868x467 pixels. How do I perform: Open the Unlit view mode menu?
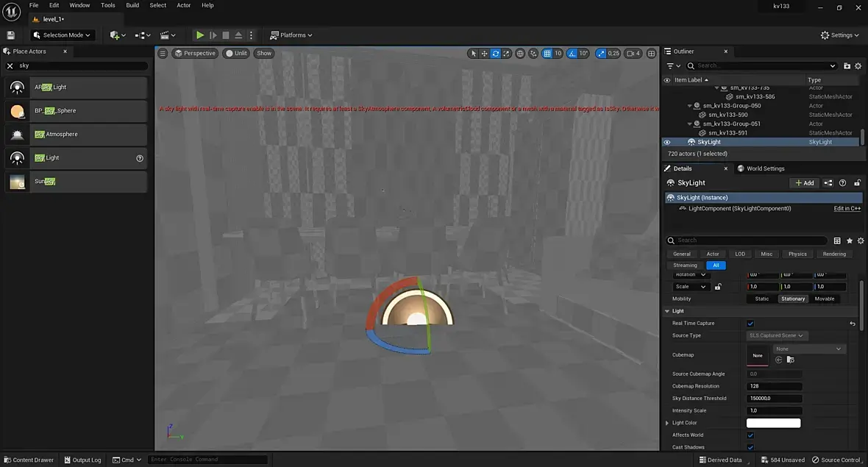236,53
